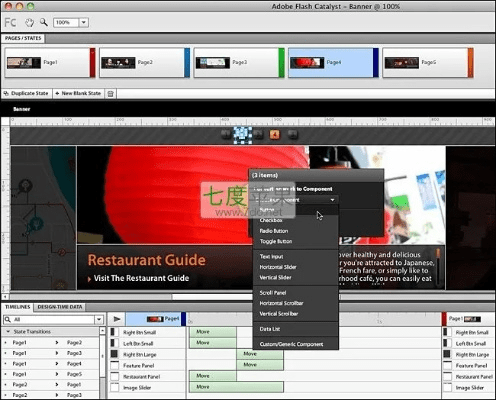This screenshot has height=400, width=496.
Task: Choose Radio Button from component menu
Action: click(x=296, y=231)
